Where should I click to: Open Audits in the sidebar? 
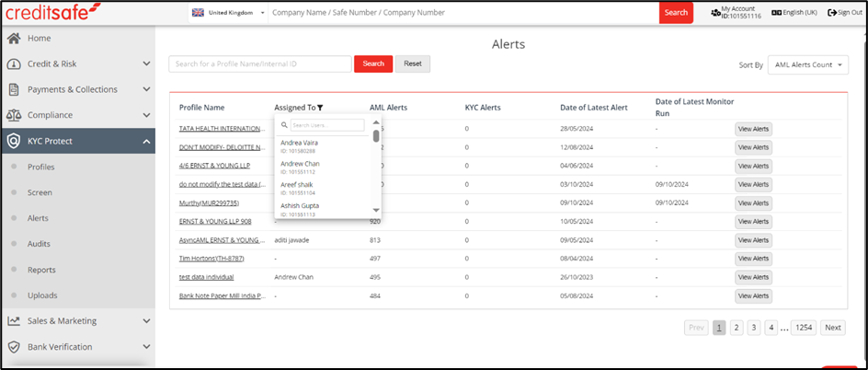[39, 244]
